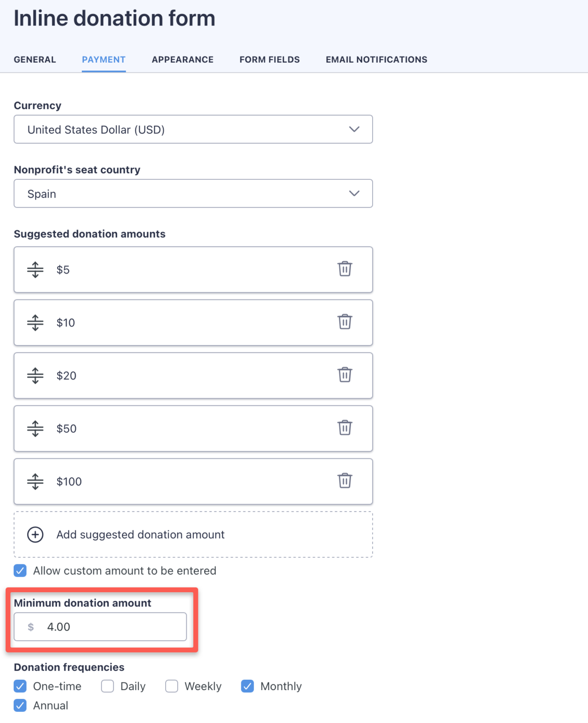Disable the Monthly donation frequency
This screenshot has width=588, height=723.
(x=247, y=686)
